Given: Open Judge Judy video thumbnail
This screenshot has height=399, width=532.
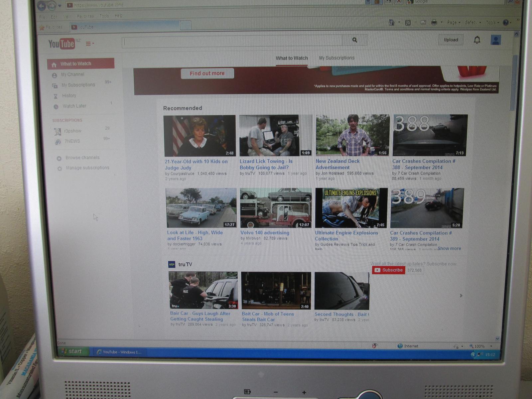Looking at the screenshot, I should pos(199,136).
